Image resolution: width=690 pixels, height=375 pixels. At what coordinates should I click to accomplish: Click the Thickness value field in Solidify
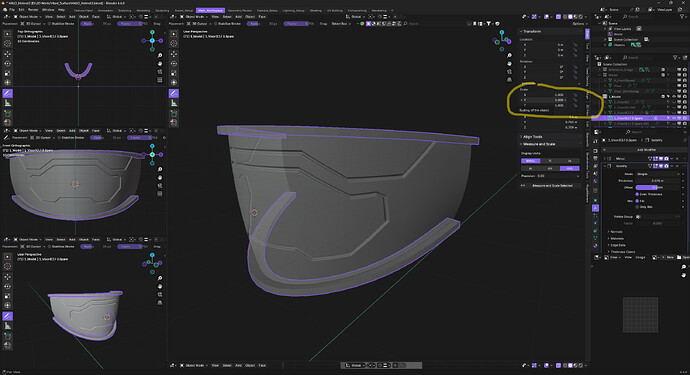(658, 180)
